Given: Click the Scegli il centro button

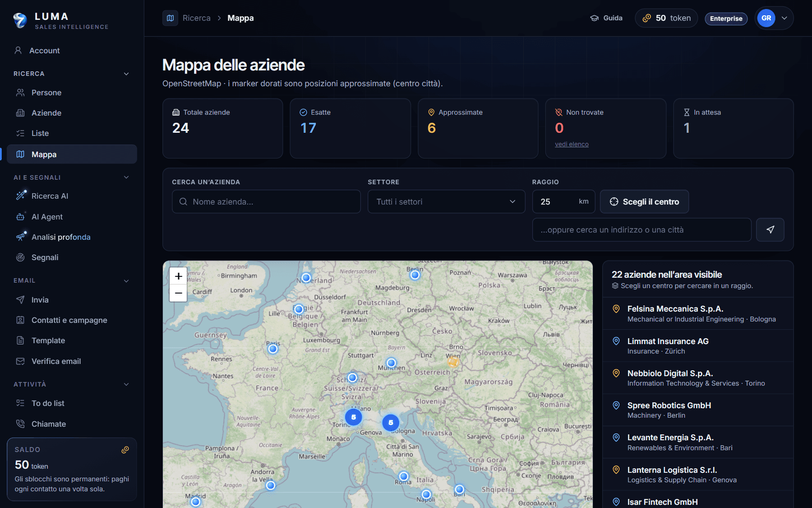Looking at the screenshot, I should 644,201.
